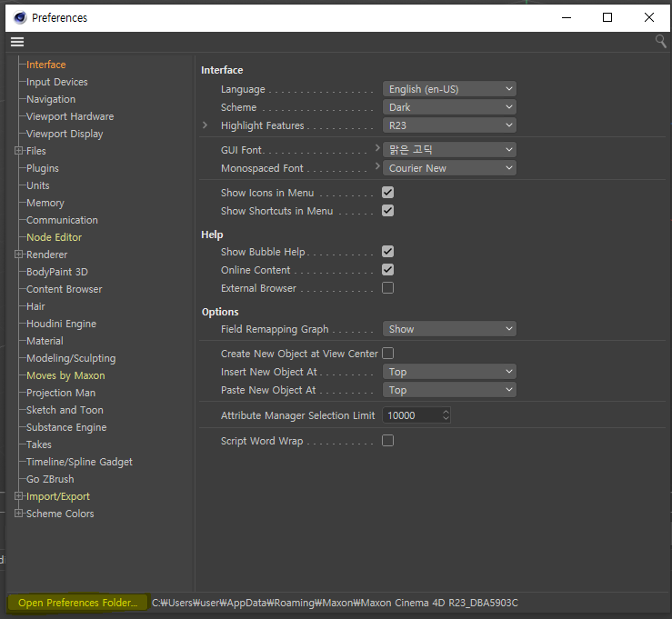Expand the Import/Export tree node
Screen dimensions: 672x619
18,495
